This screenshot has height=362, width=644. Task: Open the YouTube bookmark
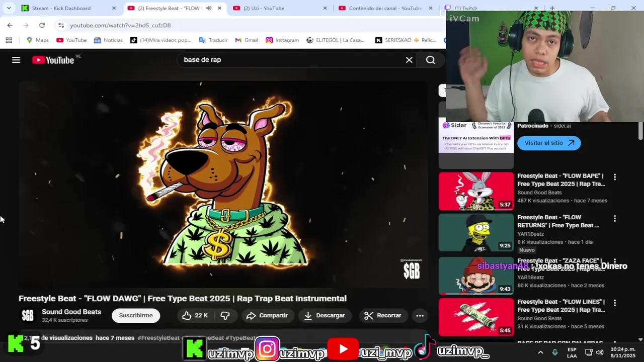(71, 40)
